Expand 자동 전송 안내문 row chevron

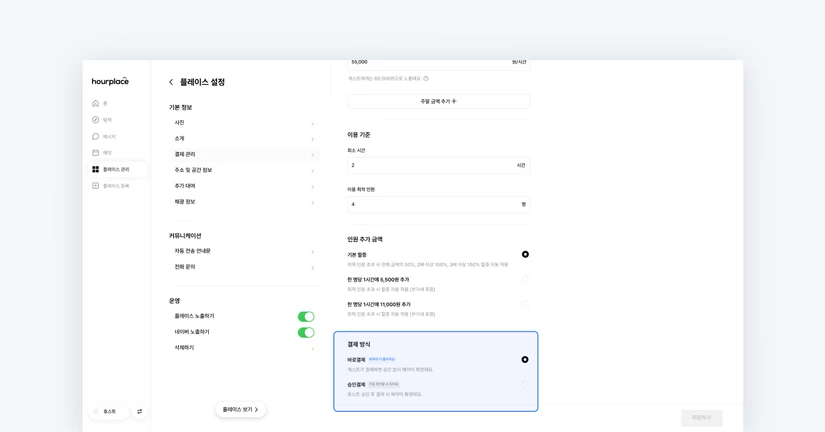click(313, 252)
